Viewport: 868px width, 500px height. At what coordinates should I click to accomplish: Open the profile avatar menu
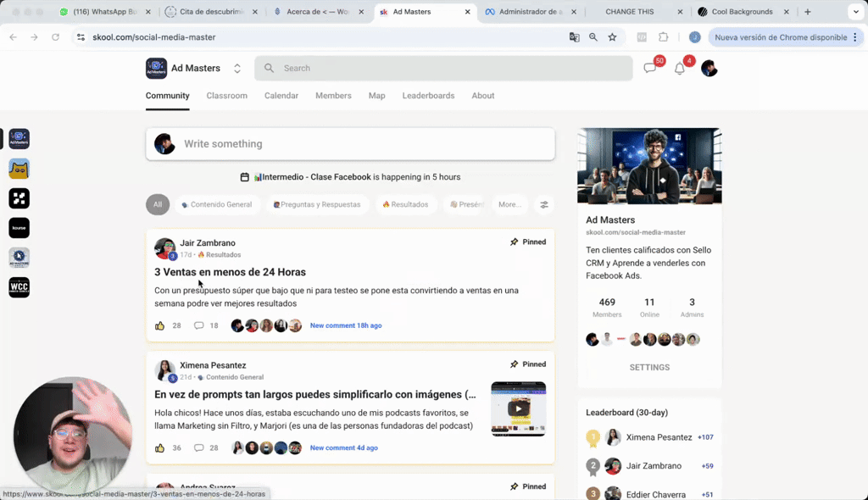click(x=709, y=68)
